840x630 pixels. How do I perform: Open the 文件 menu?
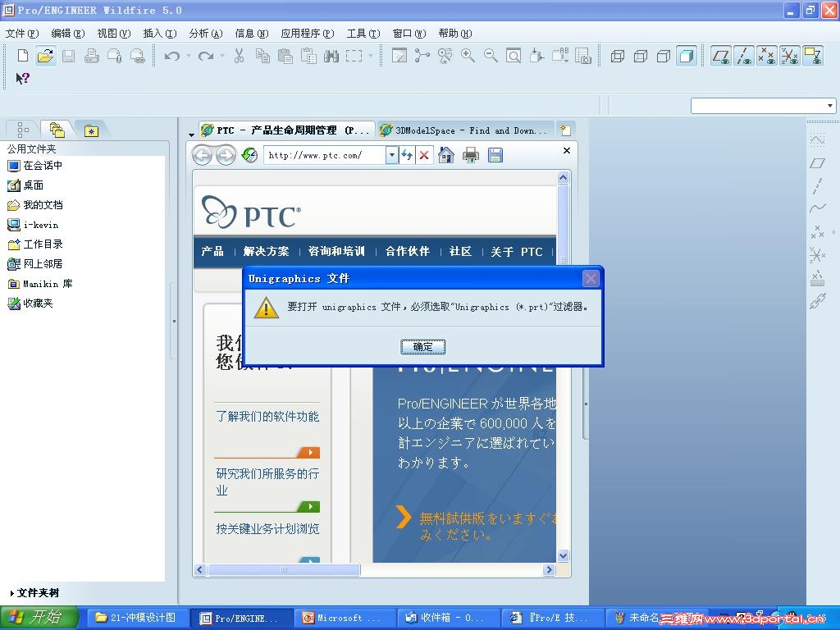point(22,33)
